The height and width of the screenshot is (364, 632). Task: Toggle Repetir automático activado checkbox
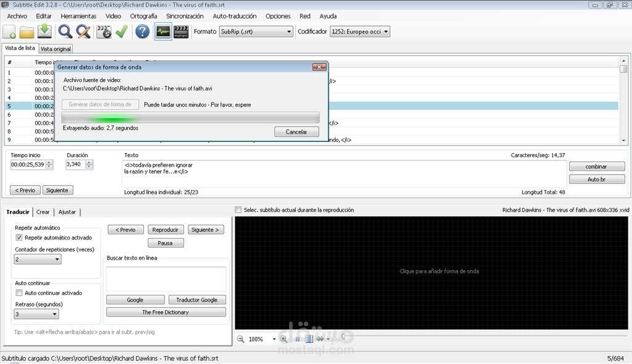click(x=19, y=238)
